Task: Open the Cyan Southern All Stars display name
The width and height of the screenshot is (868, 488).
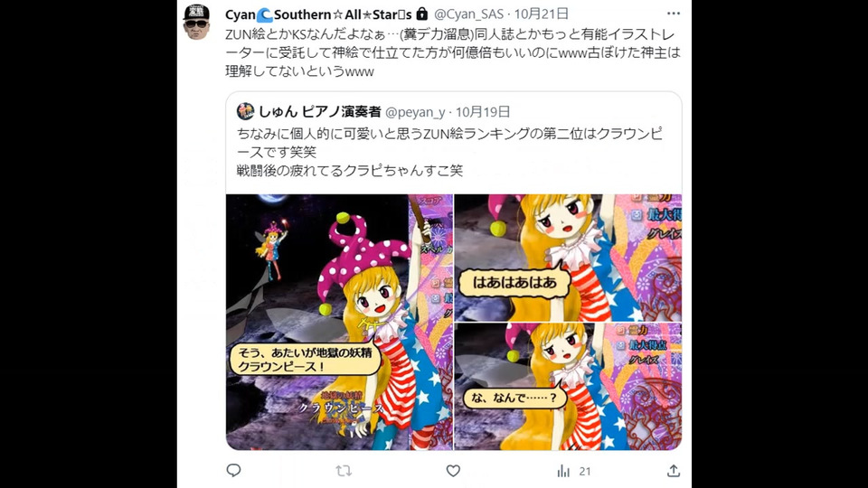Action: point(318,14)
